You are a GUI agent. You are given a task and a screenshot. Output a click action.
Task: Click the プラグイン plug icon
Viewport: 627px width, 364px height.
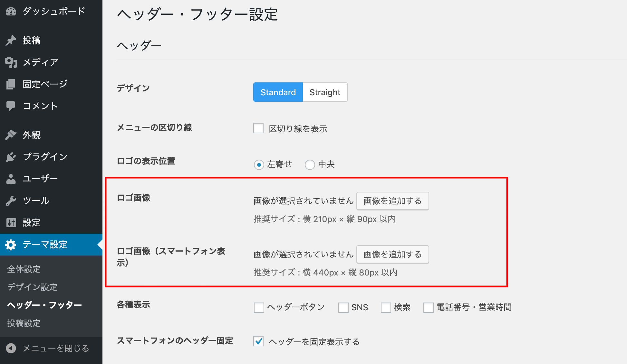coord(11,157)
